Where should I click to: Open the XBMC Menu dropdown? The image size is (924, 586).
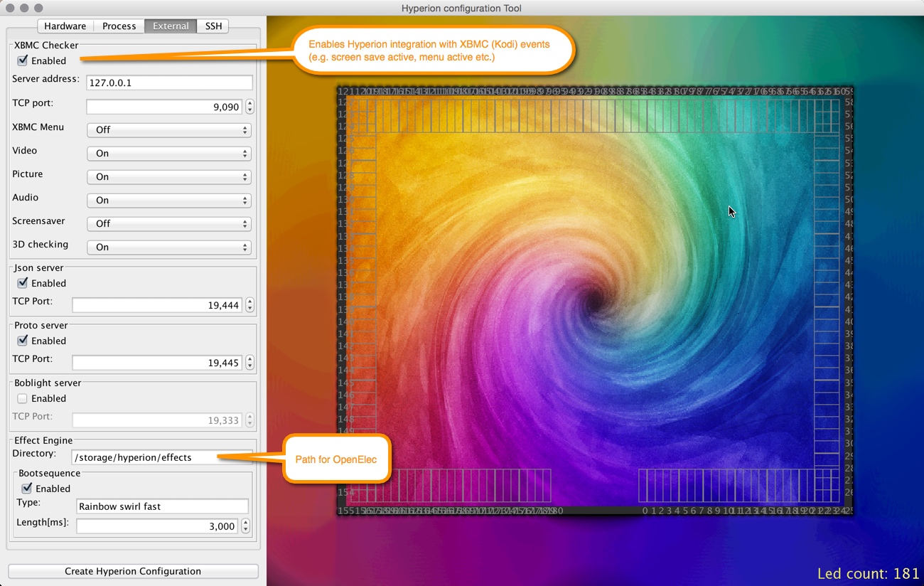click(168, 130)
